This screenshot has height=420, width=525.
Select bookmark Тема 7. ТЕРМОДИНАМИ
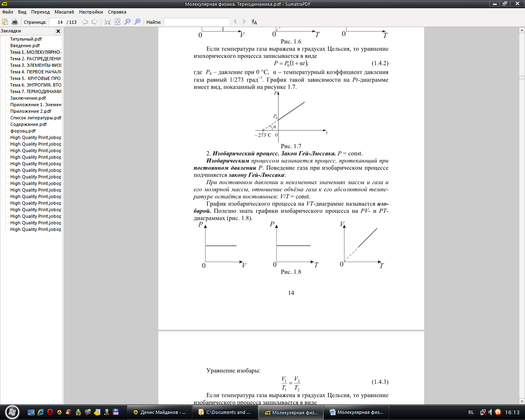pyautogui.click(x=36, y=91)
